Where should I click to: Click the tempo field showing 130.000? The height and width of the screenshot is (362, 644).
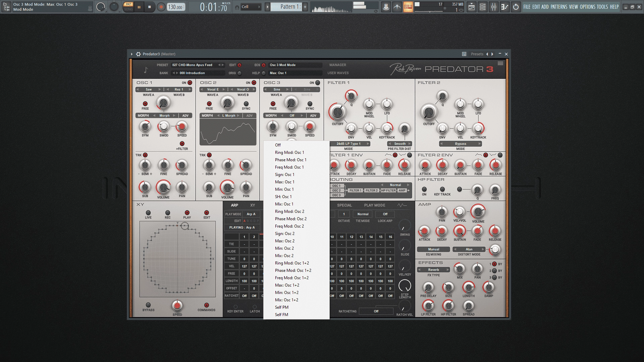click(176, 7)
